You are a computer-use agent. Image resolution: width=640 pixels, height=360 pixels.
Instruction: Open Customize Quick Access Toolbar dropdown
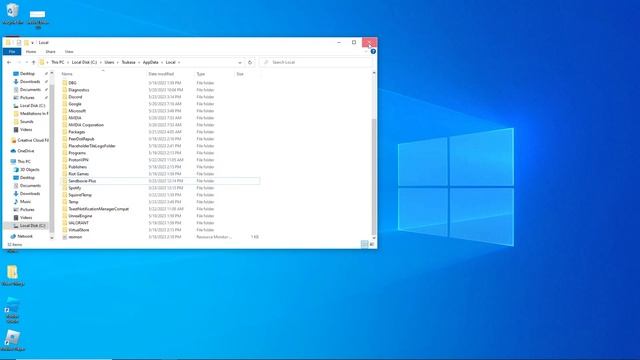tap(33, 42)
